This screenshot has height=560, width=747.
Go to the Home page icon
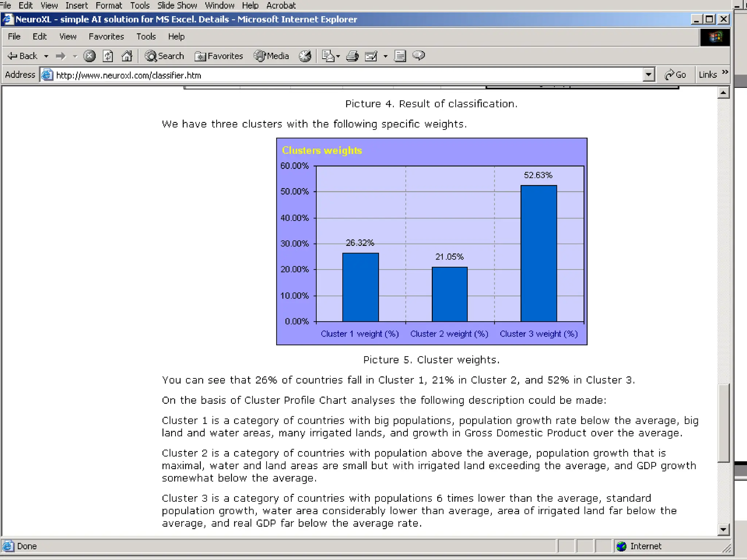click(x=127, y=56)
